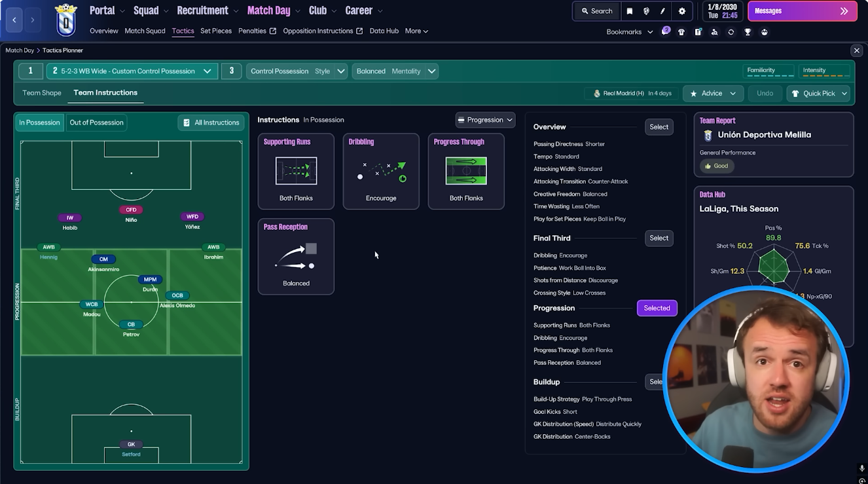The image size is (868, 484).
Task: Close the Tactics Planner panel
Action: (x=856, y=50)
